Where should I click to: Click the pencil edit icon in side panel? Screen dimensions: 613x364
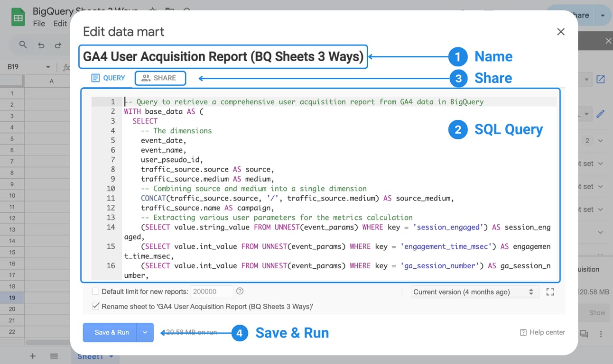point(601,114)
